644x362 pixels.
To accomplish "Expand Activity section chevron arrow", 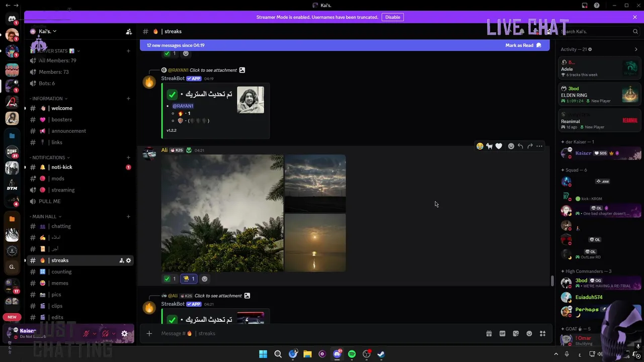I will [x=636, y=49].
